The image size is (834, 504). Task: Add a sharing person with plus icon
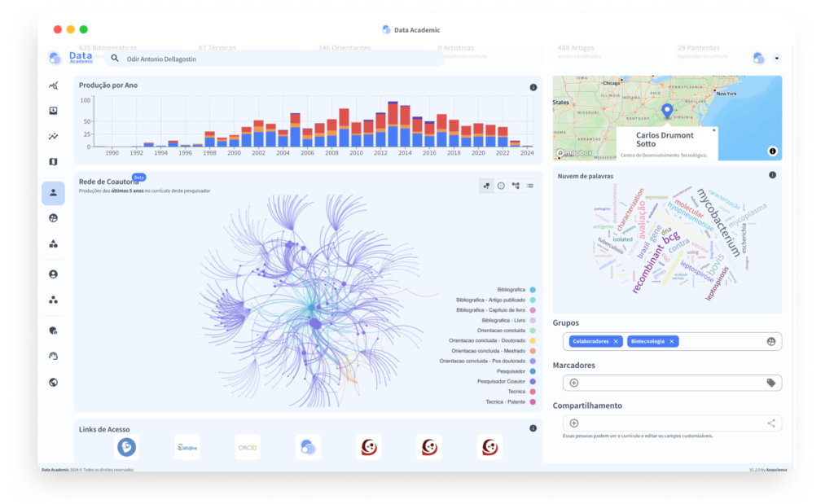click(x=574, y=423)
